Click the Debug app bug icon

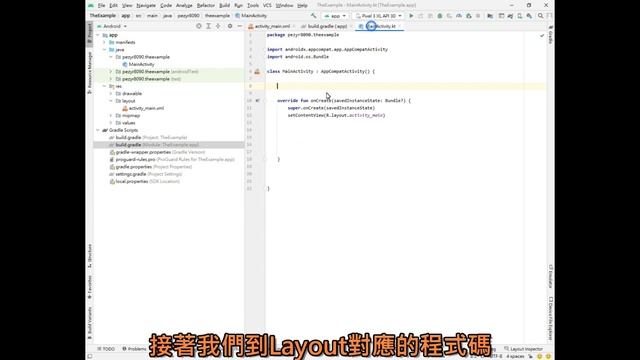[x=440, y=16]
